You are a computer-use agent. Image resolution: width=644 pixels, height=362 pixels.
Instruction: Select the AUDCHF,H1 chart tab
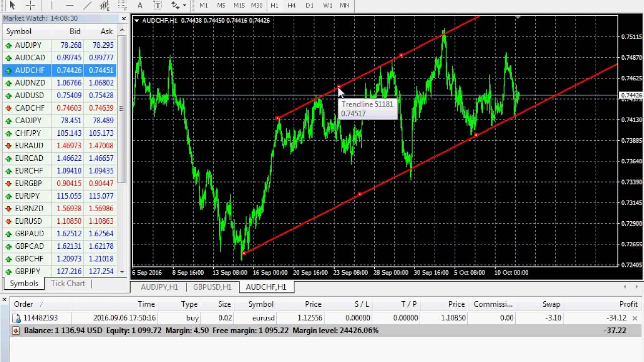[x=266, y=287]
